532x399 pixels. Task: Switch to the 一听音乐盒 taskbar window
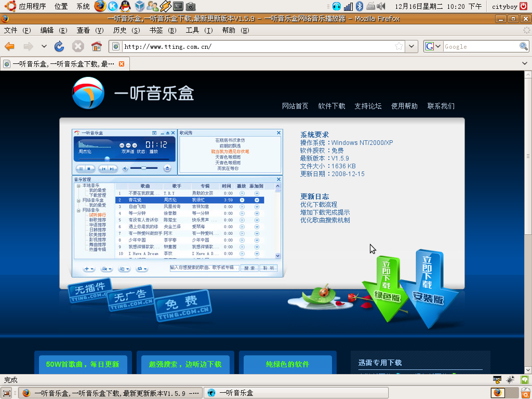(297, 393)
